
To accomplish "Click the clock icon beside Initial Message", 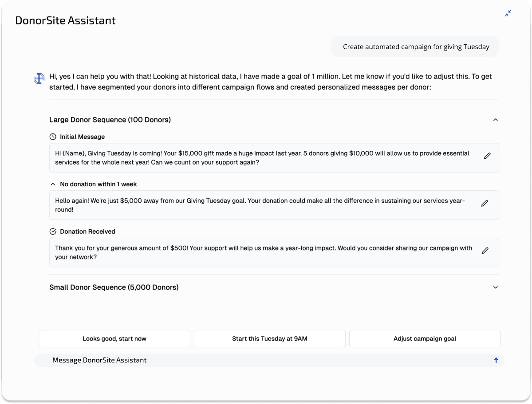I will pos(53,137).
